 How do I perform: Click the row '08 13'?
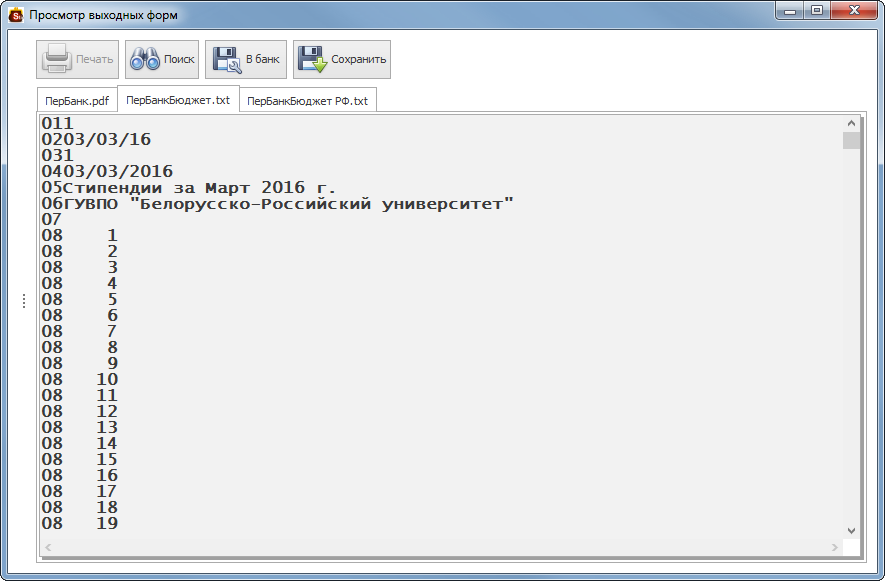coord(80,427)
